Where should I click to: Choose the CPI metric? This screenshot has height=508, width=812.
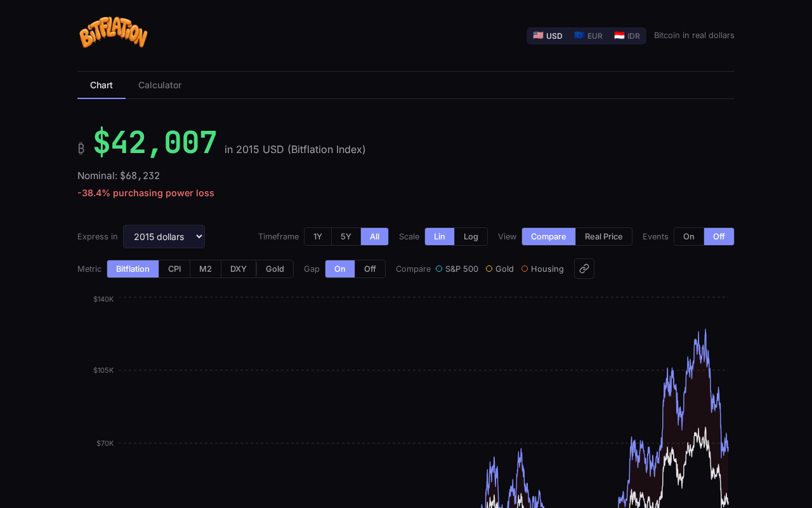click(174, 269)
